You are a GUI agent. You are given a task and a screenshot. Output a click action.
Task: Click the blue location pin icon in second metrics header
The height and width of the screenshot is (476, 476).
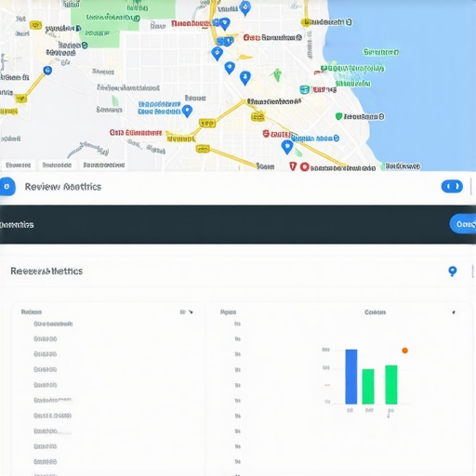click(x=453, y=271)
